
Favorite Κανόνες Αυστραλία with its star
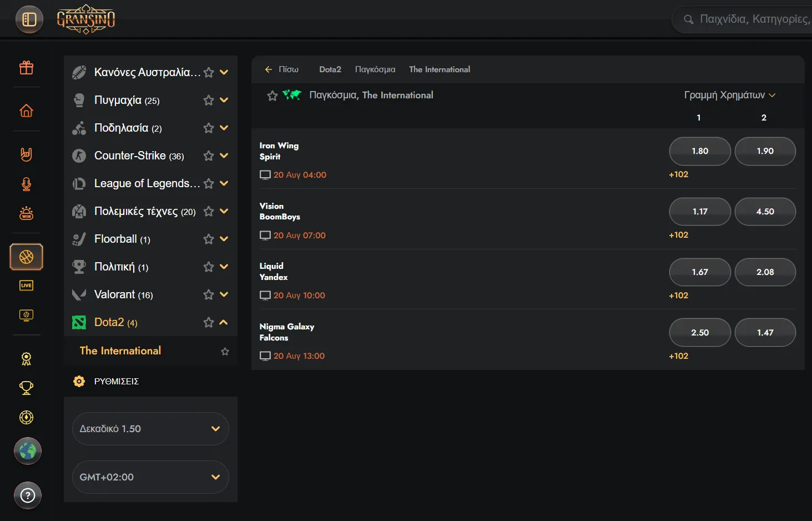[209, 72]
